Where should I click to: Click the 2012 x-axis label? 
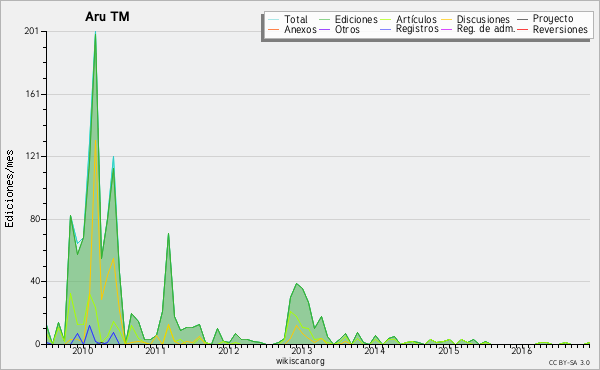tap(228, 350)
